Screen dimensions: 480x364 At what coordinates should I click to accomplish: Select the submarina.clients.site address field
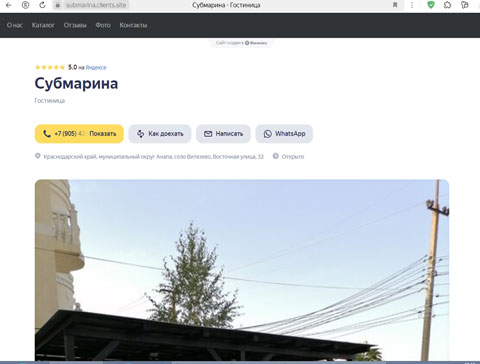(x=96, y=5)
